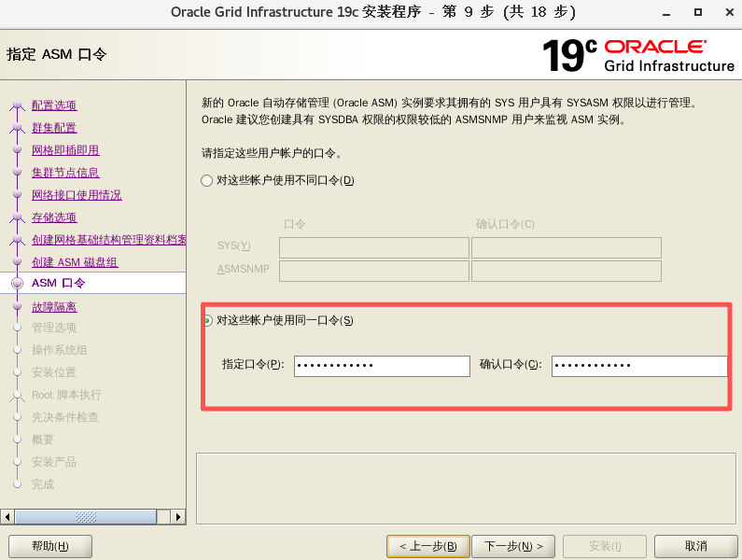Screen dimensions: 742x560
Task: Click the empty message panel at bottom
Action: [466, 488]
